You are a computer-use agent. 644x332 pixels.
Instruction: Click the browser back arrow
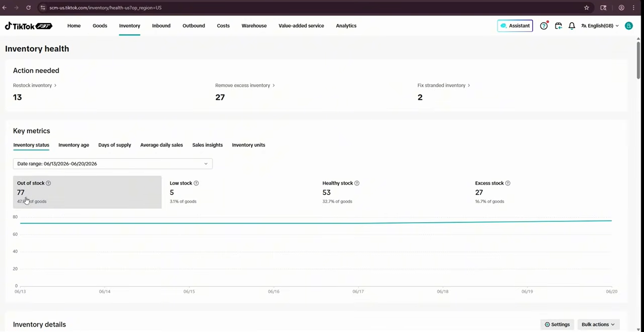tap(5, 8)
